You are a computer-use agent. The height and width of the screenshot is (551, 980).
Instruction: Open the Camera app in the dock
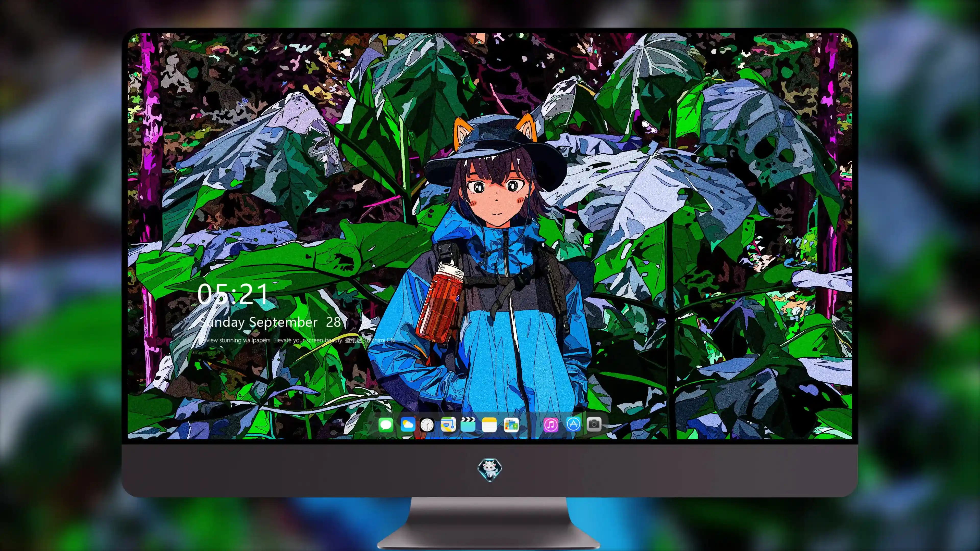pyautogui.click(x=594, y=424)
